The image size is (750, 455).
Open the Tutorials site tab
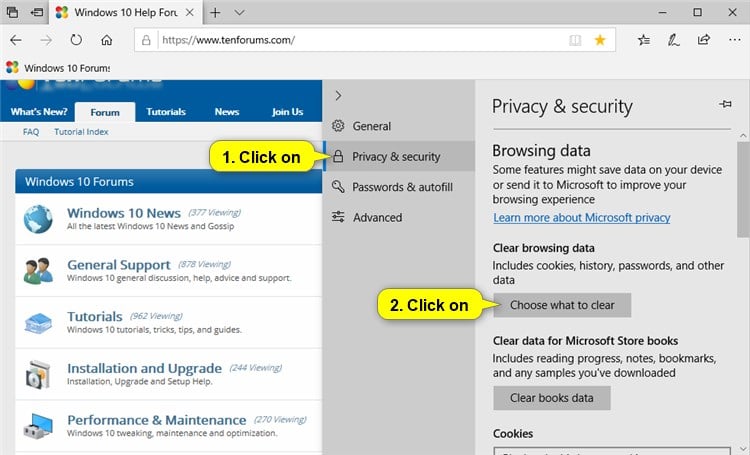pos(165,111)
